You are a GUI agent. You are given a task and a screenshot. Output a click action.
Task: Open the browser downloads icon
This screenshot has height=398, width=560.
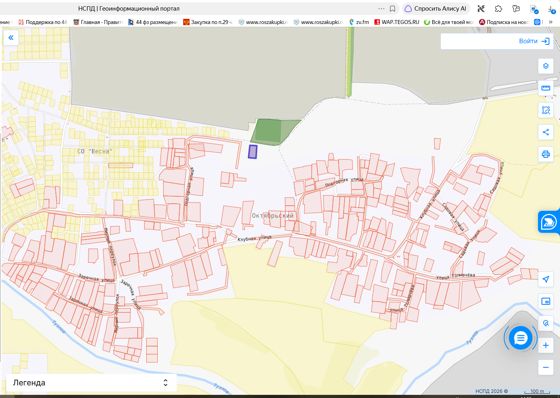pyautogui.click(x=552, y=9)
